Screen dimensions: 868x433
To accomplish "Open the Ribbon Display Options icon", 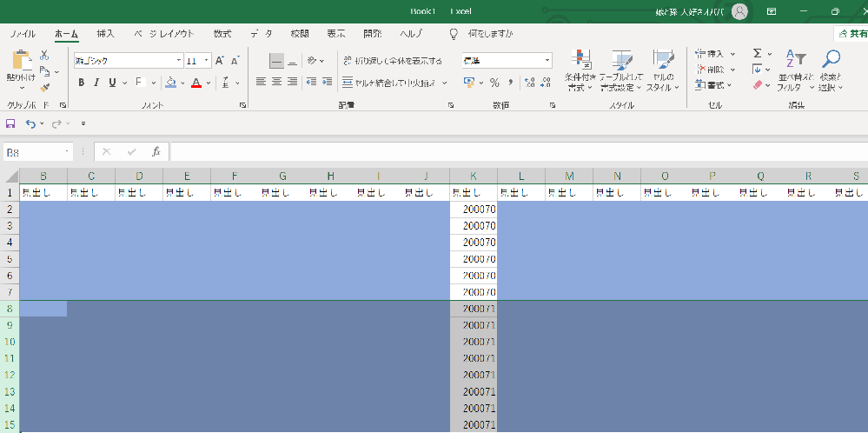I will click(772, 11).
